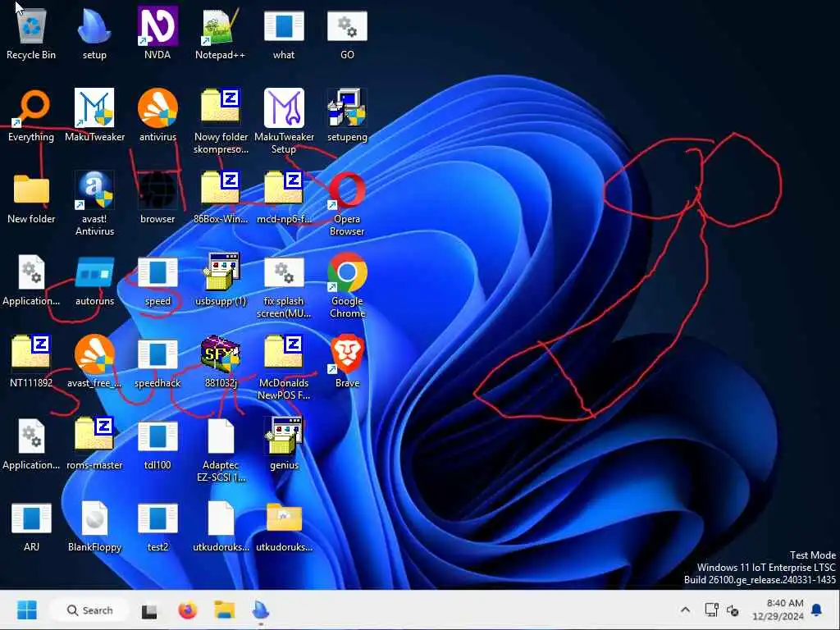Image resolution: width=840 pixels, height=630 pixels.
Task: Open the Nowy folder skompresowany archive
Action: click(x=221, y=121)
